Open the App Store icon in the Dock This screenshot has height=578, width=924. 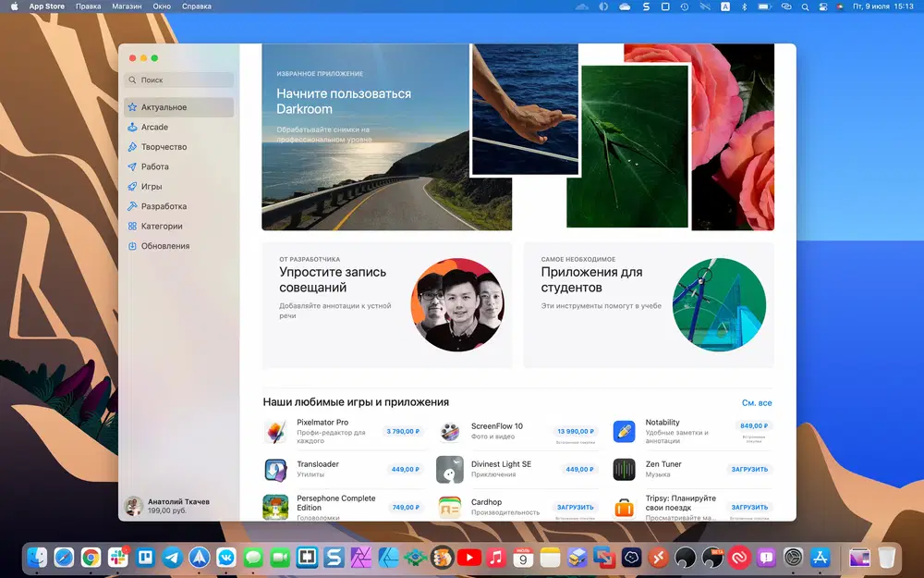pyautogui.click(x=821, y=557)
